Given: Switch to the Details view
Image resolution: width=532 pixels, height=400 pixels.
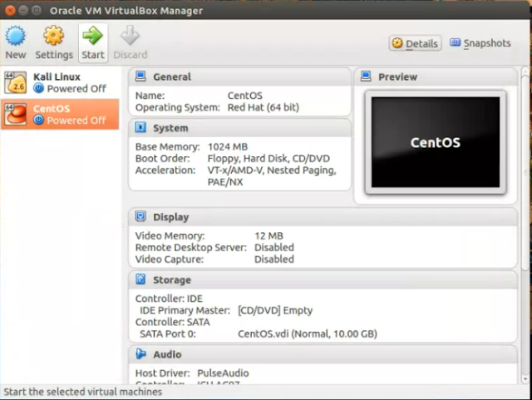Looking at the screenshot, I should tap(415, 43).
